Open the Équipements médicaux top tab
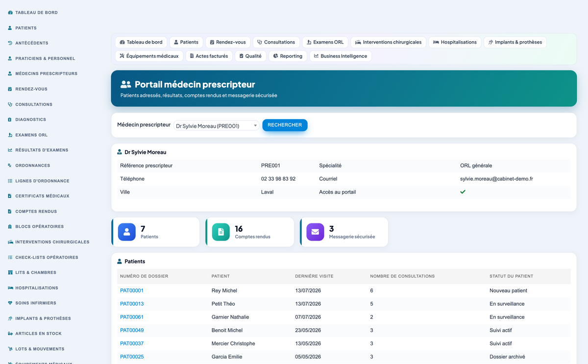 [x=149, y=56]
